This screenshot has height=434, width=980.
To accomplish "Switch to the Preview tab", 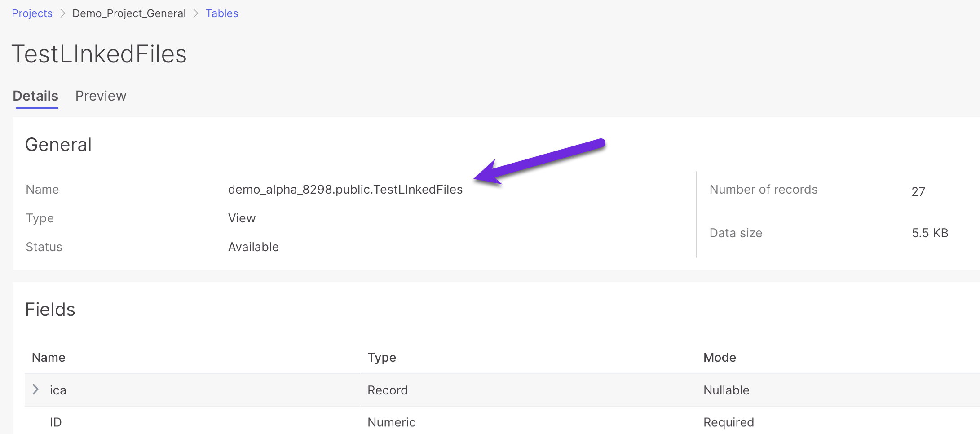I will point(101,96).
